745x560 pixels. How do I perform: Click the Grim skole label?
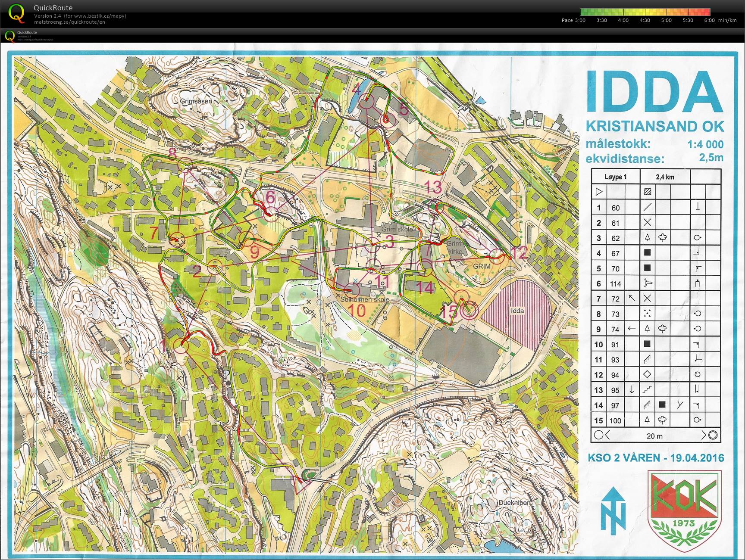(397, 230)
